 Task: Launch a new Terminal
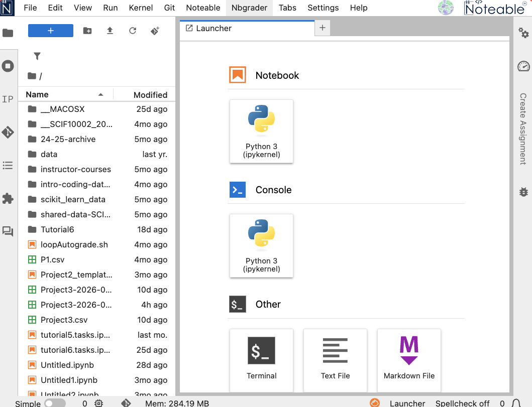[261, 359]
